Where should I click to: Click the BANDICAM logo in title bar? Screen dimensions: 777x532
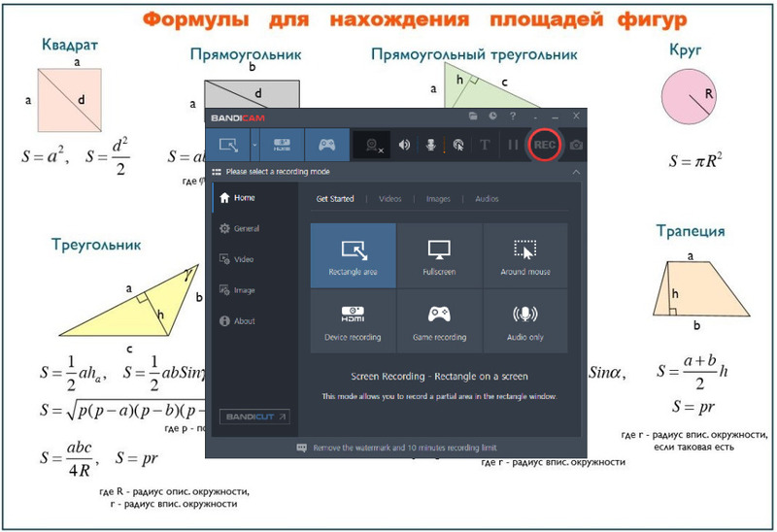pyautogui.click(x=238, y=117)
